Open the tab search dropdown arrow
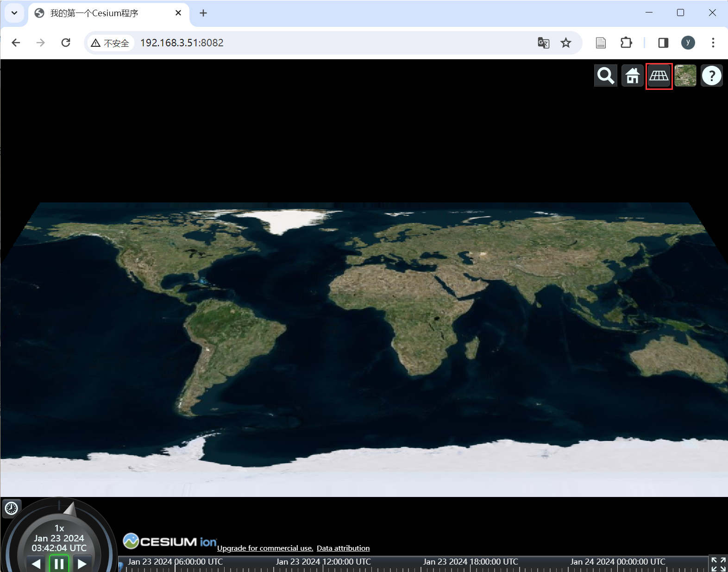The image size is (728, 572). click(14, 13)
